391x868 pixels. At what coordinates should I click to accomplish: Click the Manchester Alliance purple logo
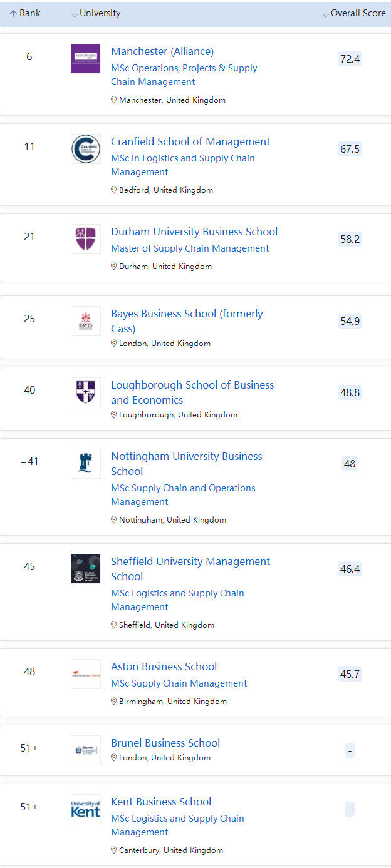pyautogui.click(x=86, y=59)
